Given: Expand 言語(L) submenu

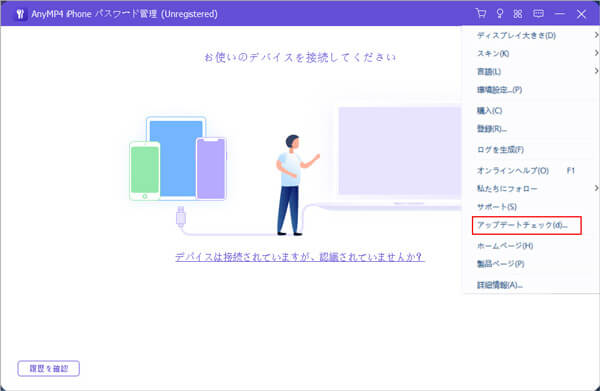Looking at the screenshot, I should click(531, 71).
